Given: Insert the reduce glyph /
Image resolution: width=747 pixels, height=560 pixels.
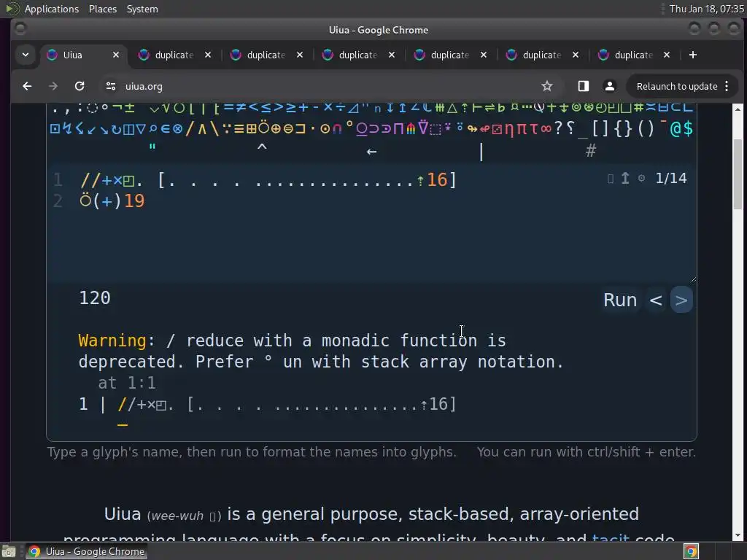Looking at the screenshot, I should pyautogui.click(x=190, y=128).
